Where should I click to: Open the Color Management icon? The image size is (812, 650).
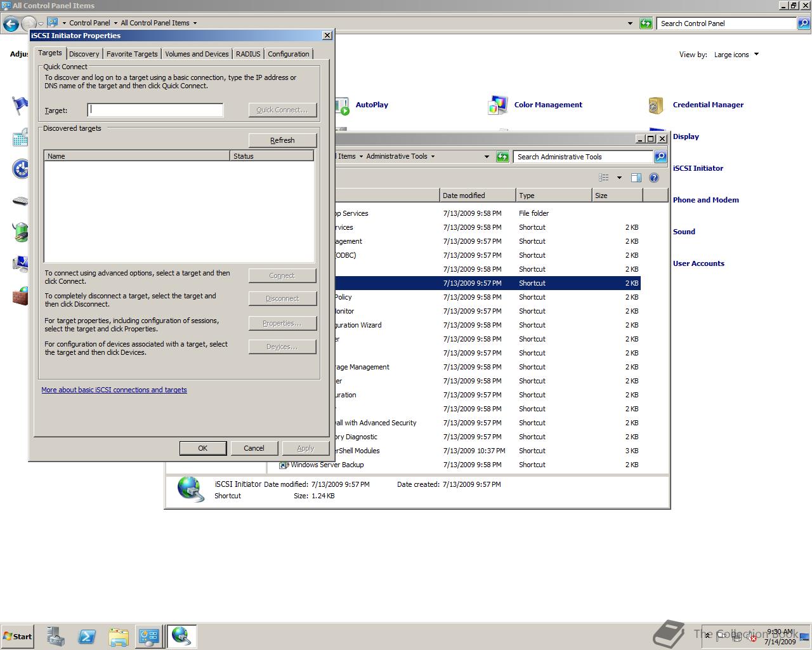point(498,105)
